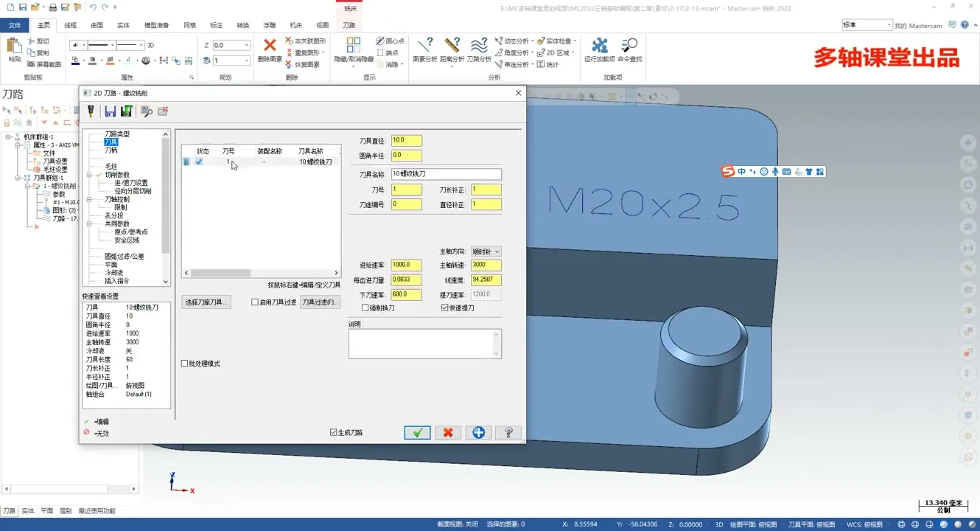Open dialog help question mark button

pos(508,433)
